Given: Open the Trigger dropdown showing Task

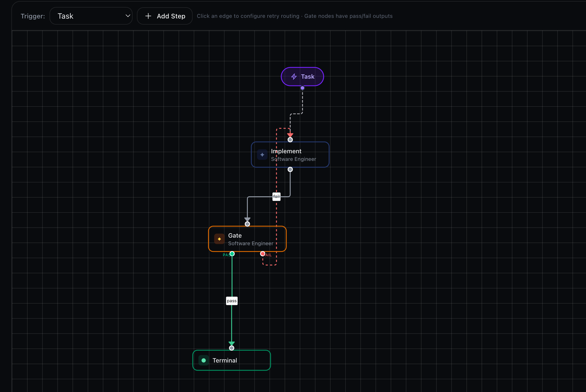Looking at the screenshot, I should [91, 16].
